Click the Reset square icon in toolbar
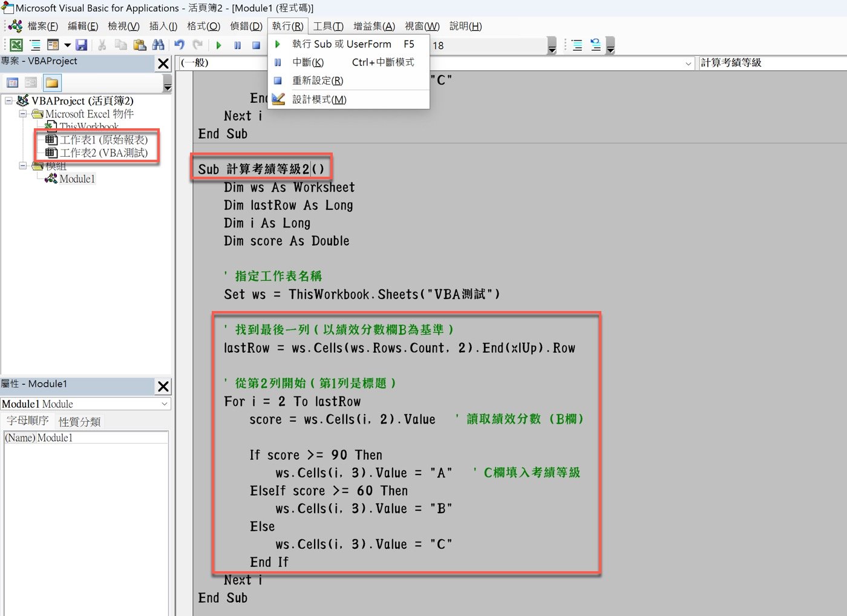 coord(256,45)
